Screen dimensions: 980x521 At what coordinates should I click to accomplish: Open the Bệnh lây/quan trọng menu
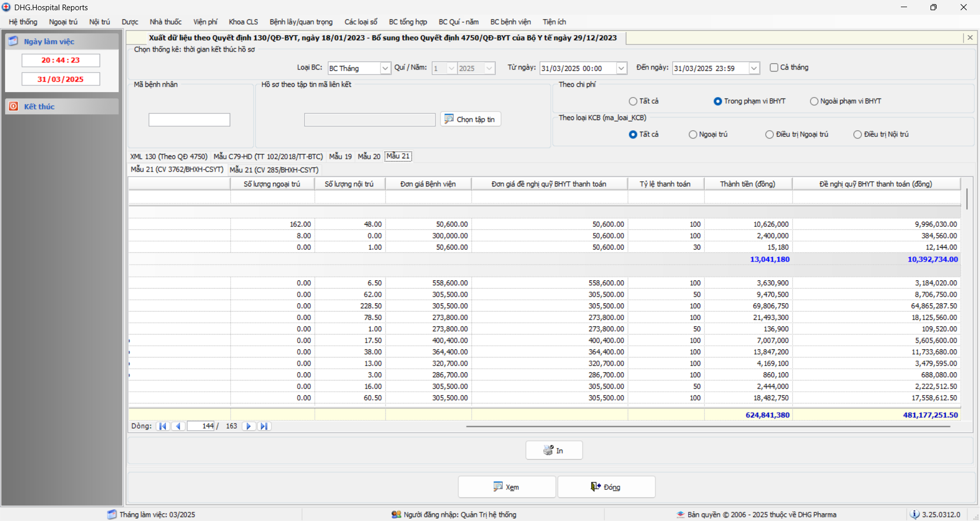(x=301, y=22)
